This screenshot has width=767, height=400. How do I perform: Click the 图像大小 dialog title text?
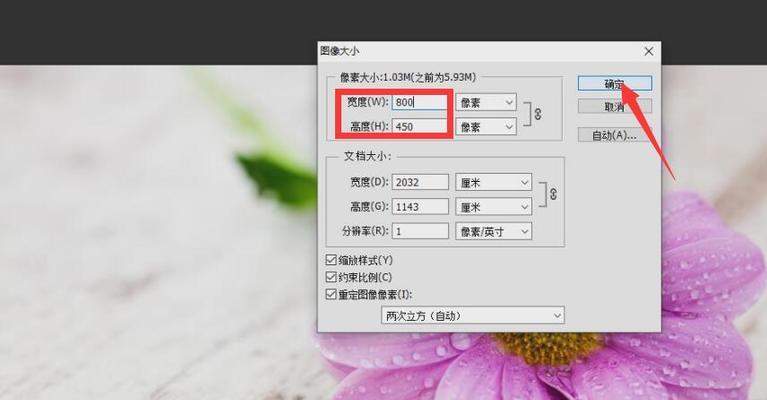tap(339, 51)
